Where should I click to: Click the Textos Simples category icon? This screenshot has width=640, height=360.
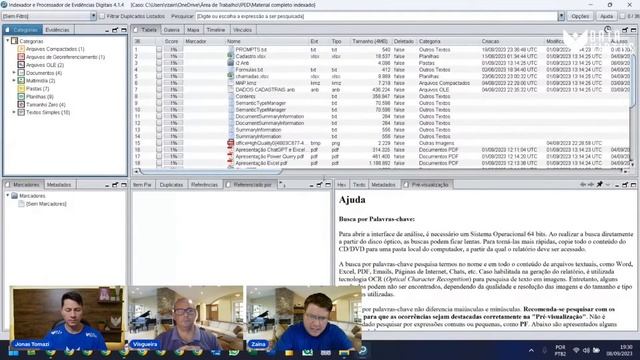coord(21,112)
